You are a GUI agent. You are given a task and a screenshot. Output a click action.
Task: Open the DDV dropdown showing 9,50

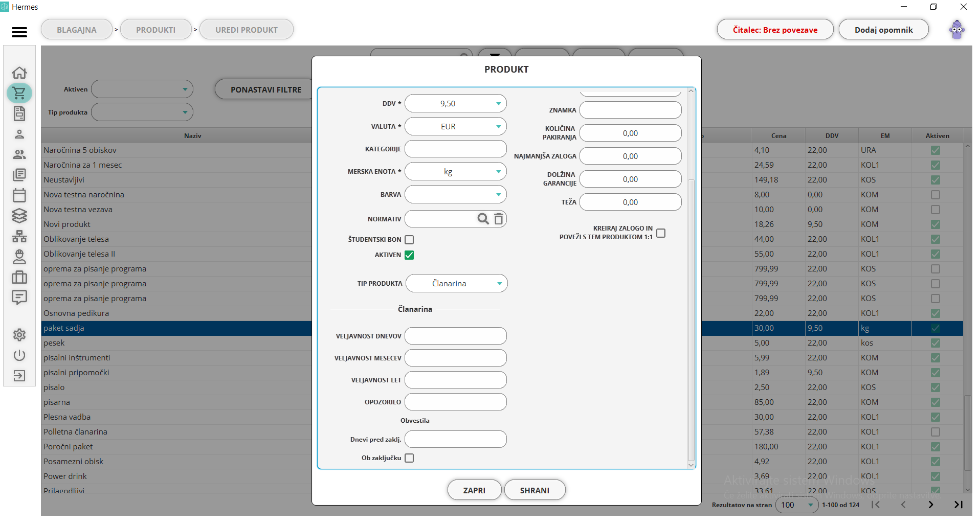455,103
